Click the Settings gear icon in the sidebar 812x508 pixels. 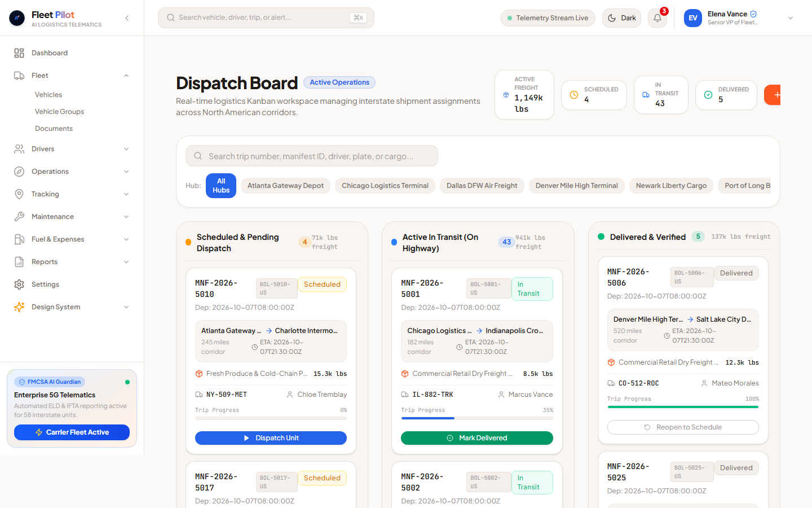coord(19,284)
